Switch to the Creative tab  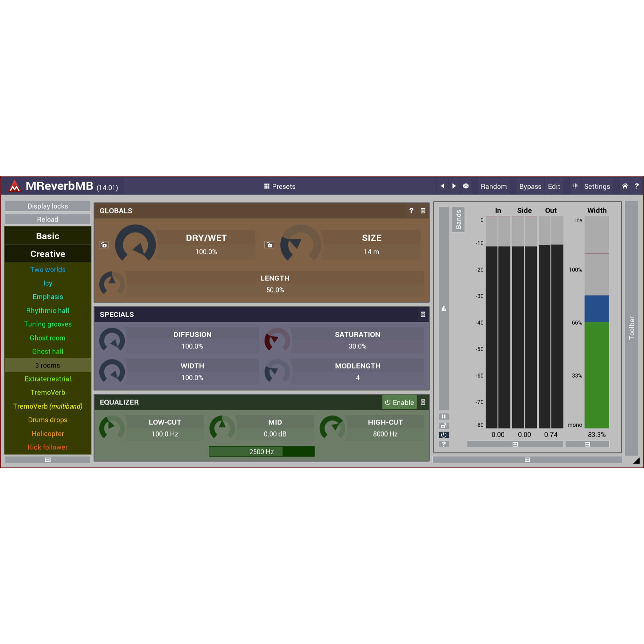coord(48,254)
